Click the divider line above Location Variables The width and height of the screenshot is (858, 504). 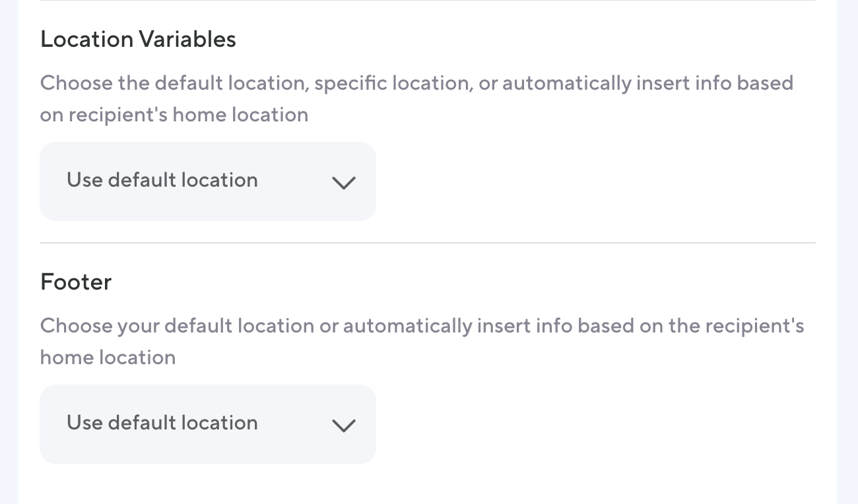pyautogui.click(x=428, y=1)
